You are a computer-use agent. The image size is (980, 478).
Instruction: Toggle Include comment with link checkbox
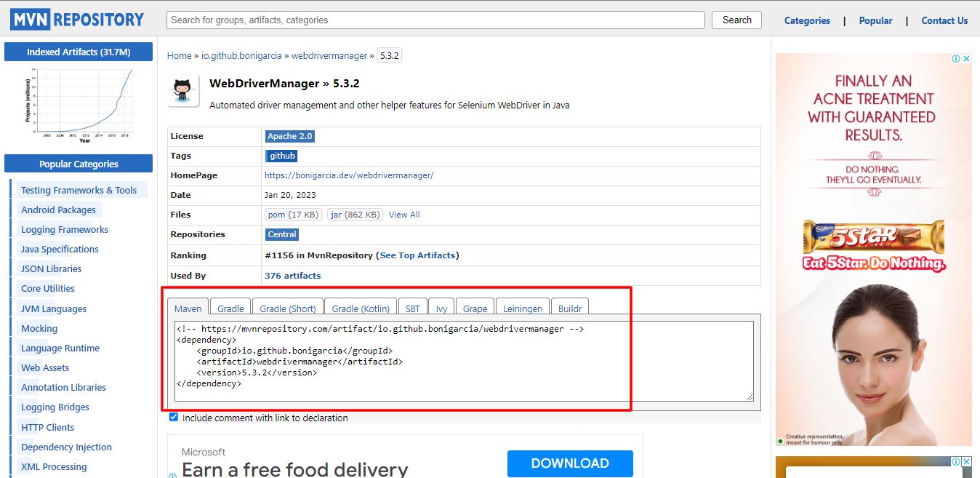(x=173, y=417)
